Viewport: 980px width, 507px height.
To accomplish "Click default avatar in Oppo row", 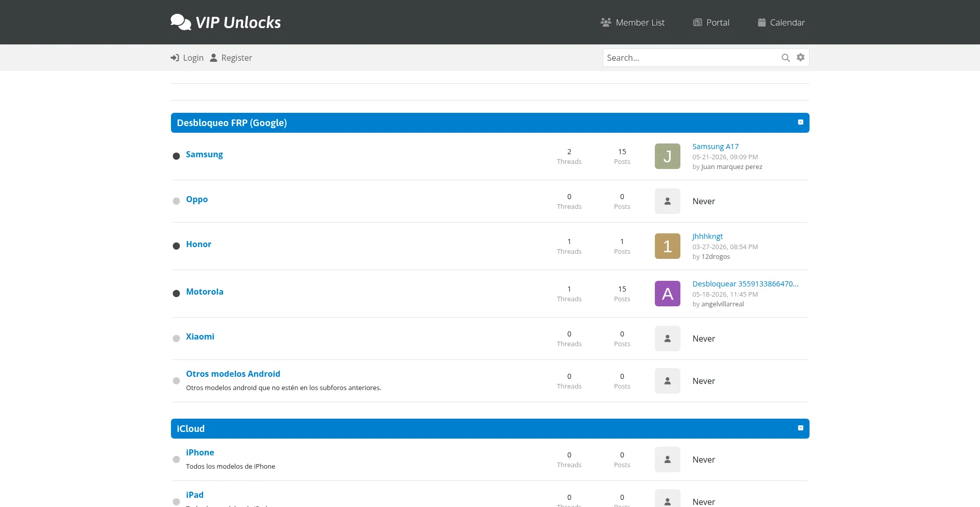I will click(667, 201).
